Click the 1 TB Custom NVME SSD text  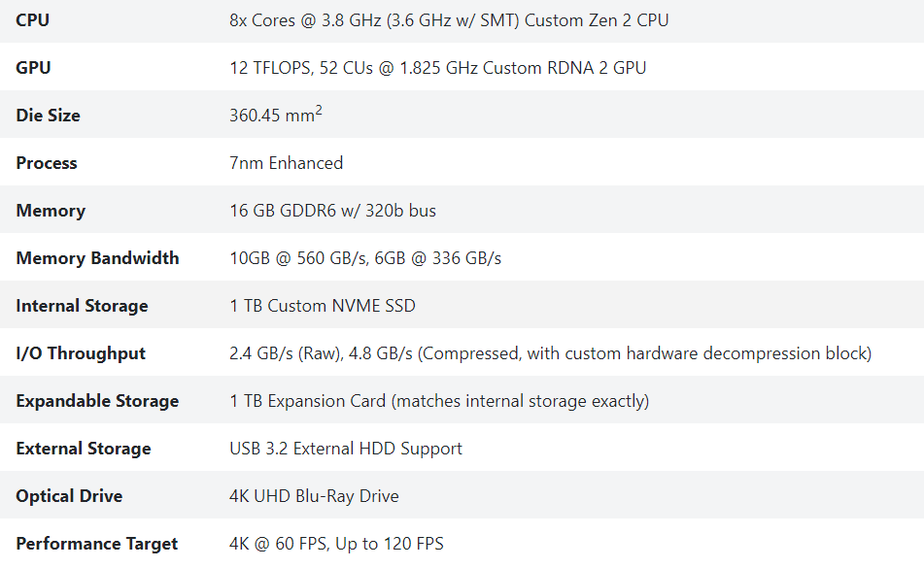(x=323, y=306)
